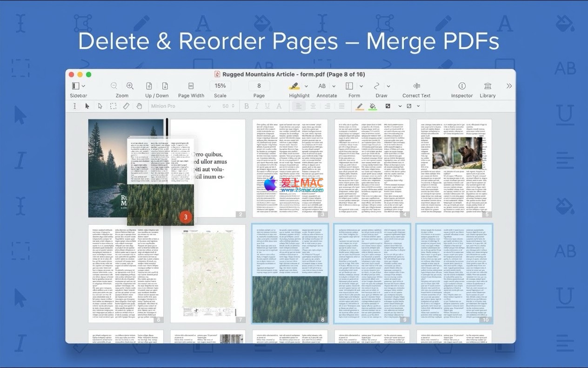Image resolution: width=588 pixels, height=368 pixels.
Task: Expand the Sidebar options chevron
Action: point(84,86)
